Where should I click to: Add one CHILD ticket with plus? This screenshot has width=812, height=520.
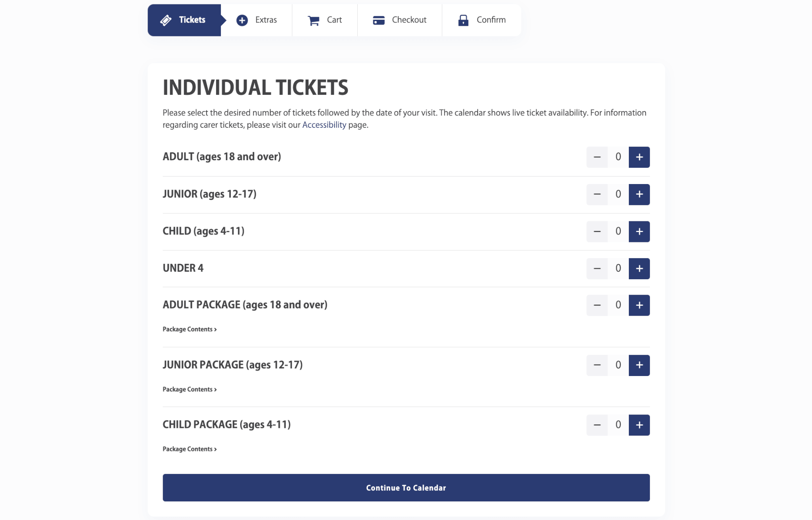tap(639, 232)
